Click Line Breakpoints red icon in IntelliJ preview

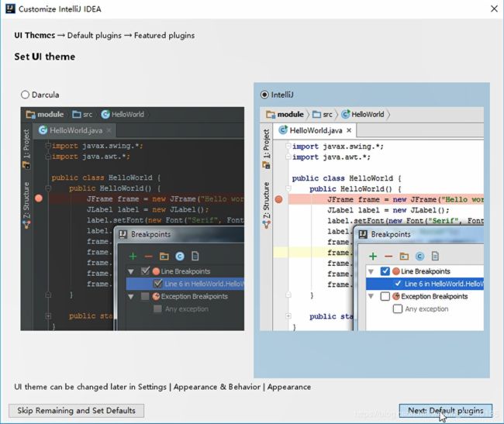click(x=396, y=271)
